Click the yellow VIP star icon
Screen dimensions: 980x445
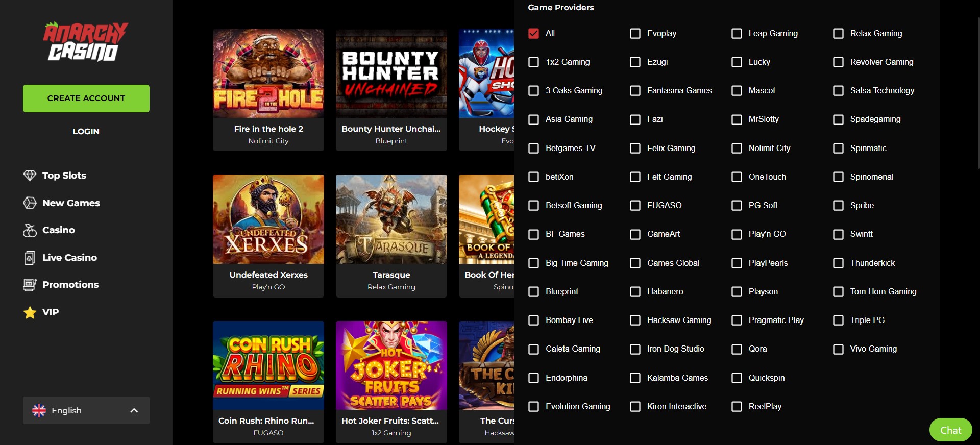point(30,312)
